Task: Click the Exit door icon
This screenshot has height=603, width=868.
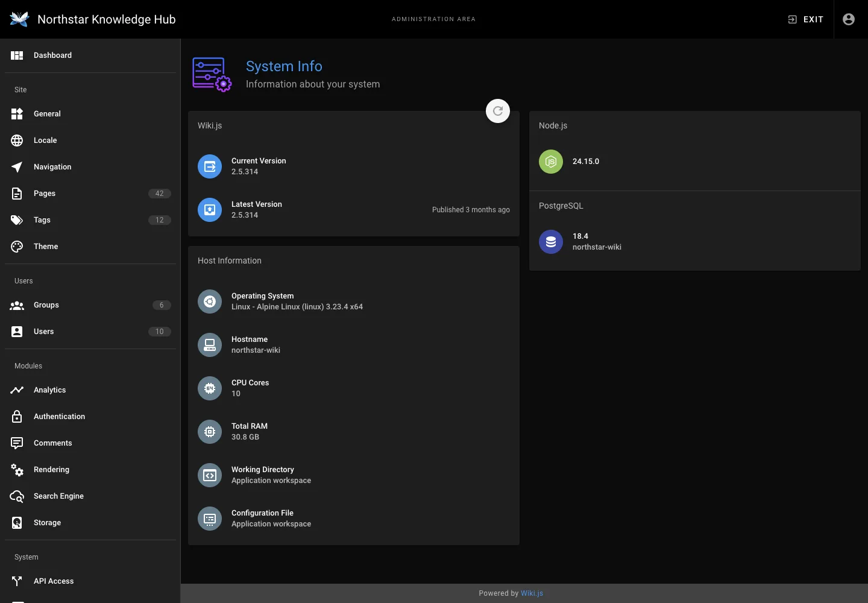Action: [793, 19]
